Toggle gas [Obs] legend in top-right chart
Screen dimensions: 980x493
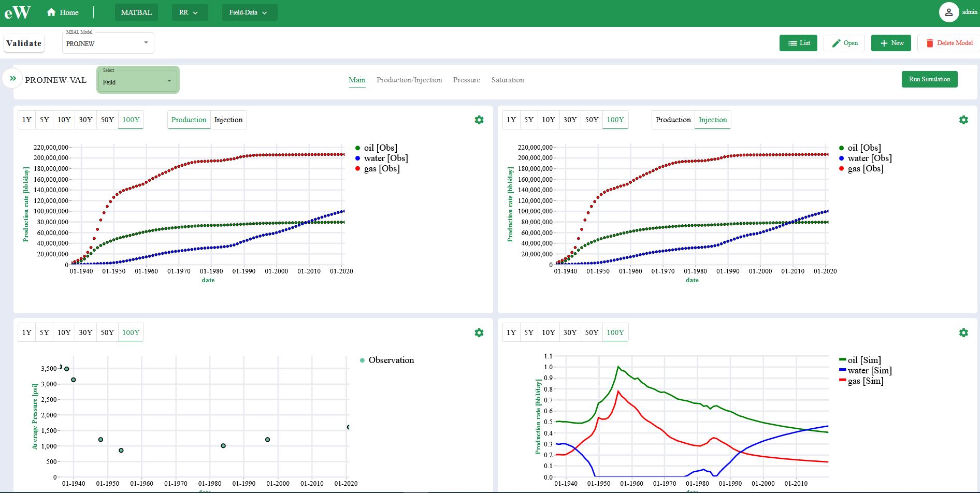click(x=861, y=168)
